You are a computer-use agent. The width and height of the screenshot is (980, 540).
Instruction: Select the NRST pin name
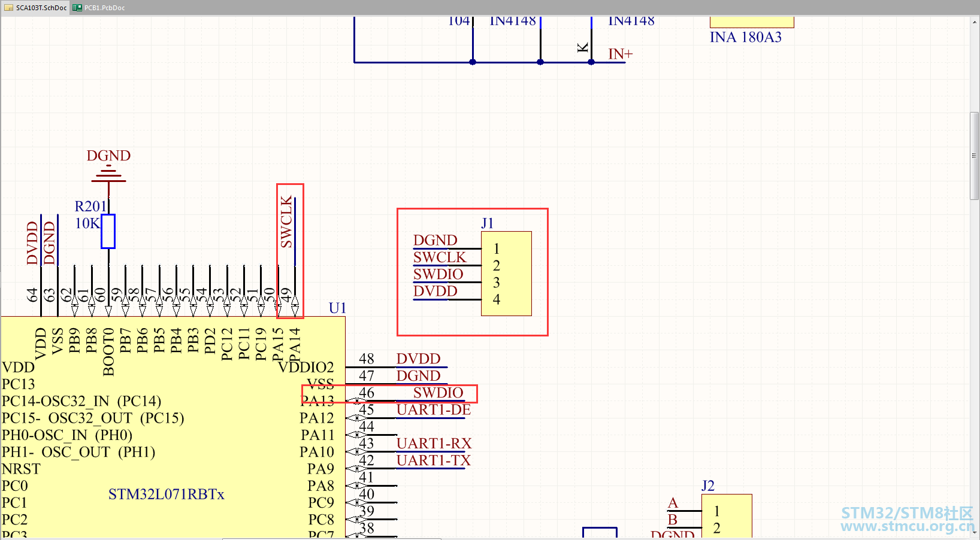point(21,469)
